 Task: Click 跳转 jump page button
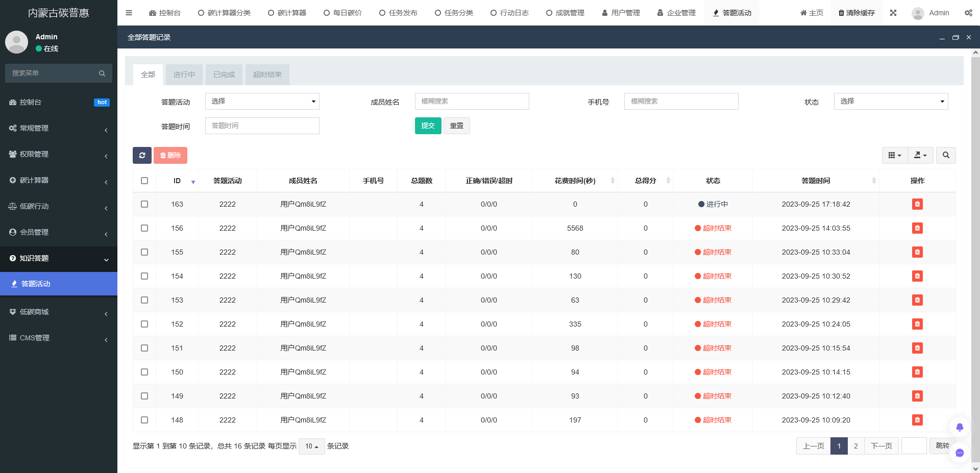click(x=942, y=446)
